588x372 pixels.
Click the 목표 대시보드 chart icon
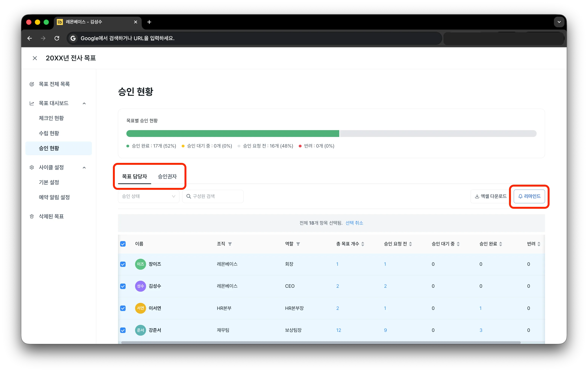pyautogui.click(x=32, y=103)
